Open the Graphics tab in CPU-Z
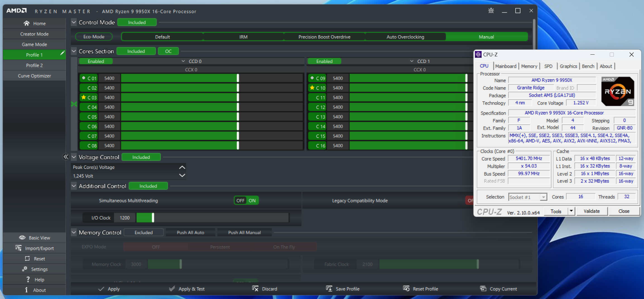 click(568, 66)
